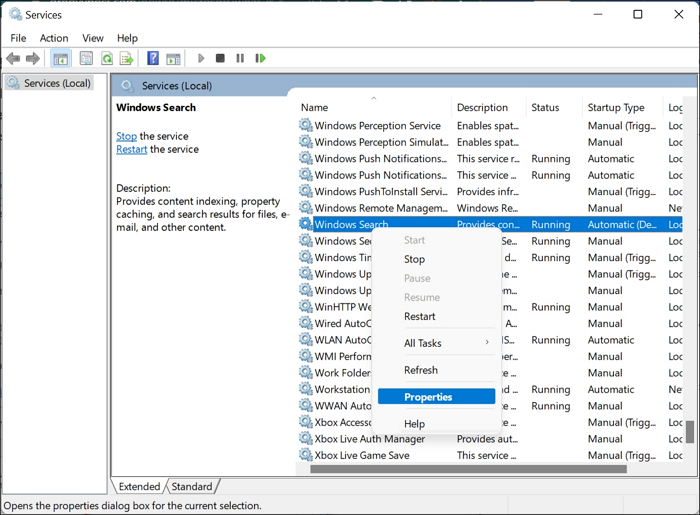This screenshot has height=515, width=700.
Task: Click the Pause Service toolbar icon
Action: click(240, 58)
